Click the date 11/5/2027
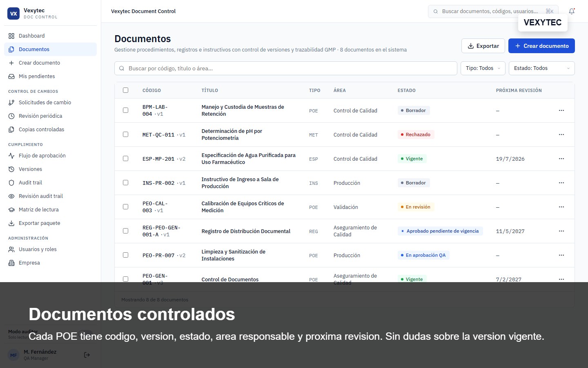This screenshot has width=588, height=368. 510,231
